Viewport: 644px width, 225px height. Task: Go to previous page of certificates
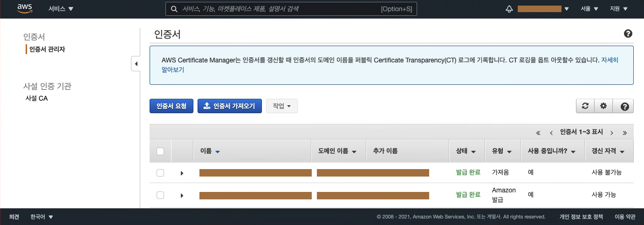click(551, 132)
